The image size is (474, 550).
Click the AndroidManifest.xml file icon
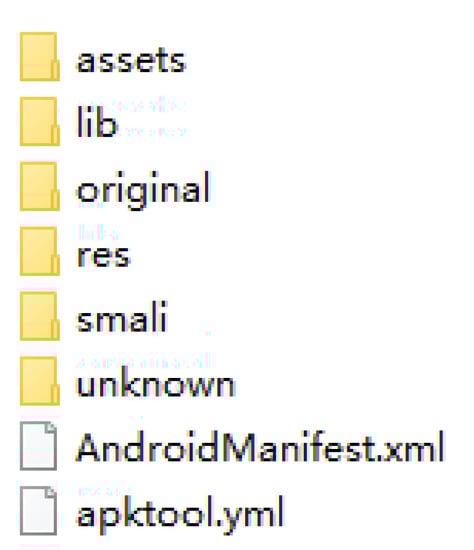39,446
